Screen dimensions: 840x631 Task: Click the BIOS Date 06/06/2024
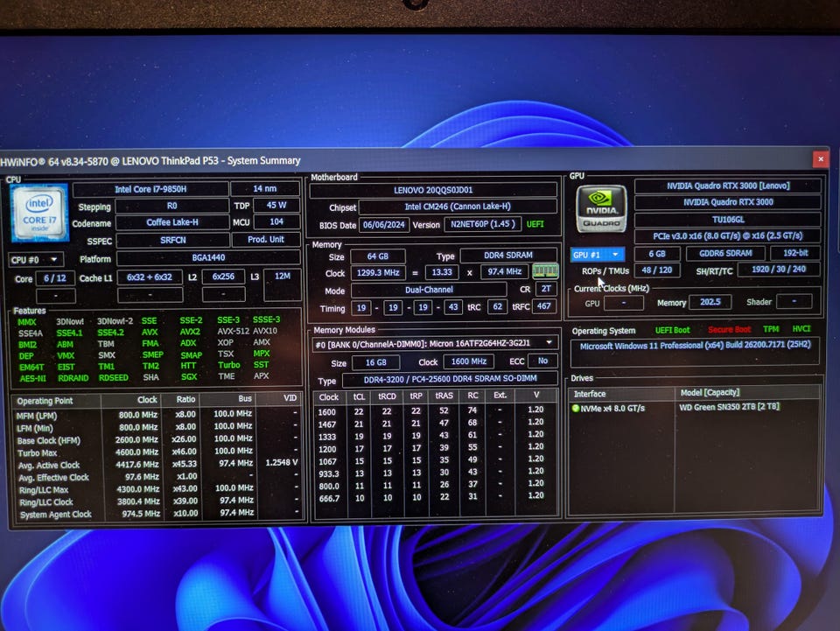(384, 224)
